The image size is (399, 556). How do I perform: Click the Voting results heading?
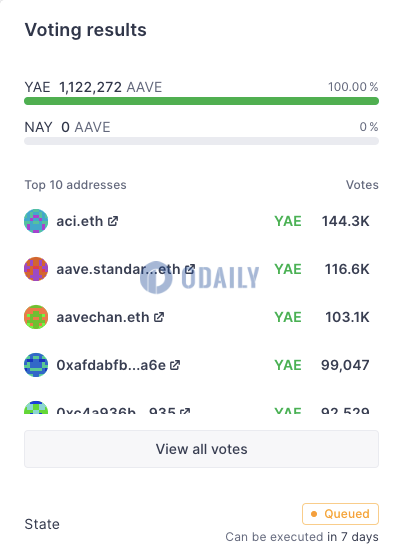[85, 30]
